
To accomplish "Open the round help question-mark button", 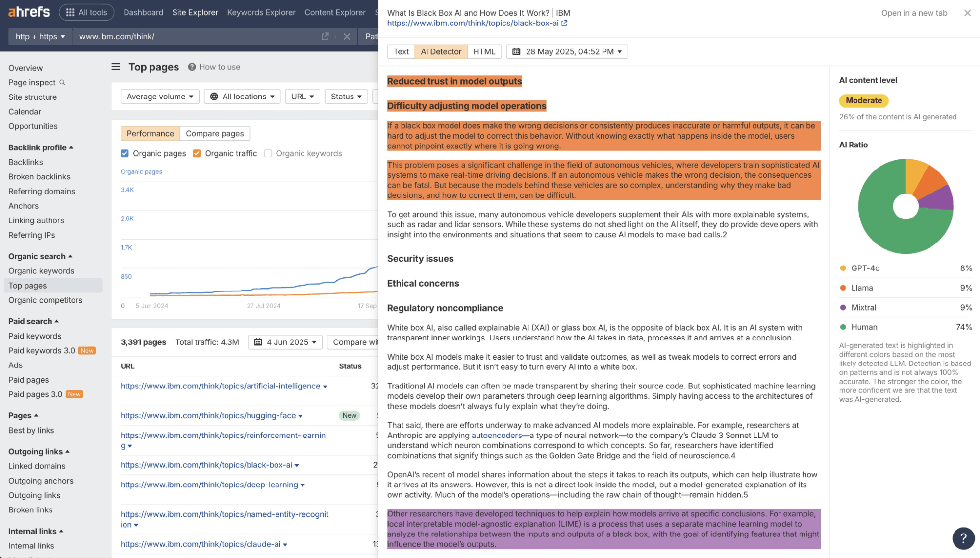I will pos(963,538).
